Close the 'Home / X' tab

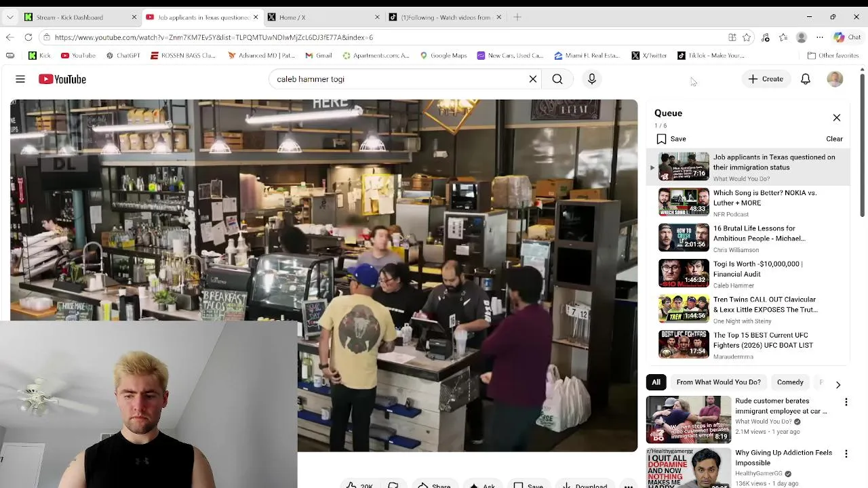(x=377, y=17)
